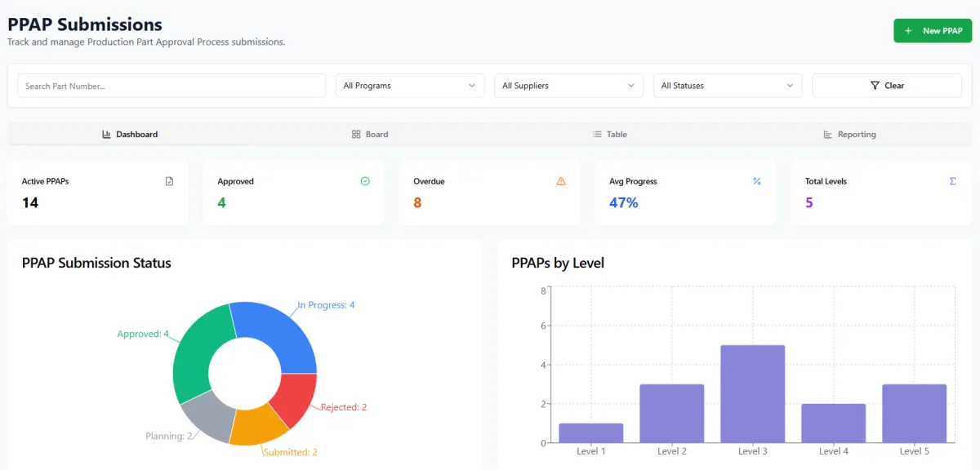Image resolution: width=980 pixels, height=470 pixels.
Task: Open the All Programs dropdown
Action: click(x=410, y=86)
